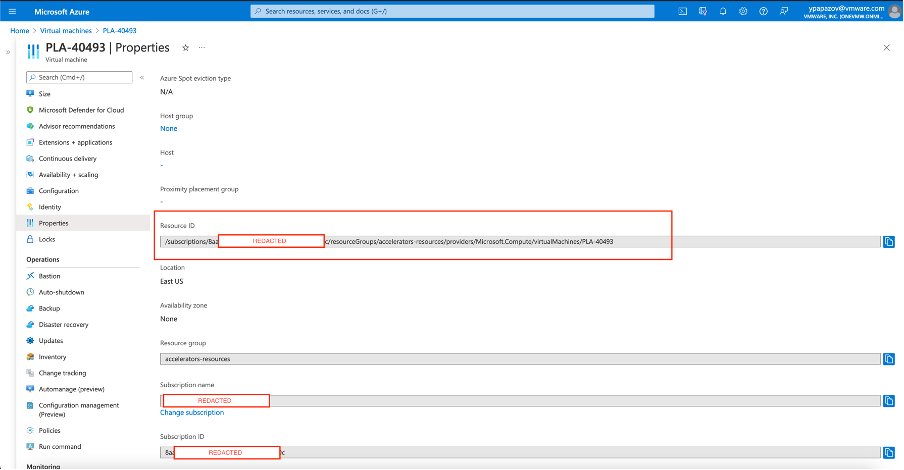Go to Virtual machines breadcrumb
The image size is (904, 470).
pyautogui.click(x=66, y=31)
